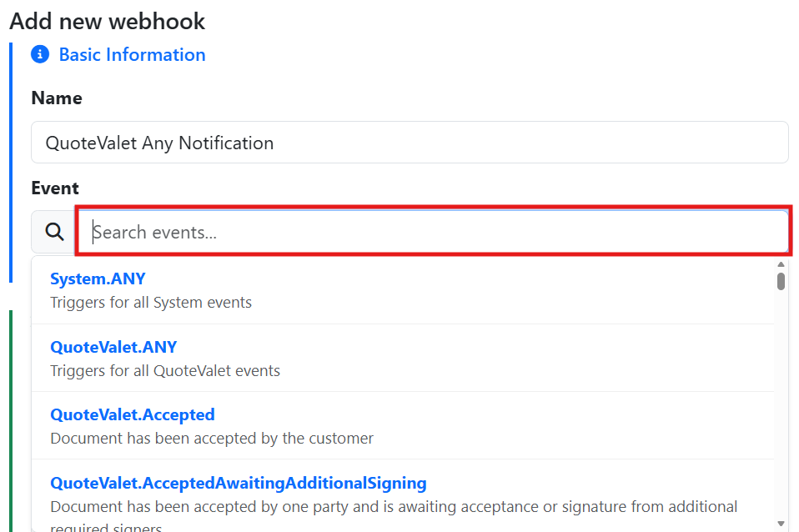Pick the QuoteValet.Accepted event
Image resolution: width=799 pixels, height=532 pixels.
coord(133,414)
